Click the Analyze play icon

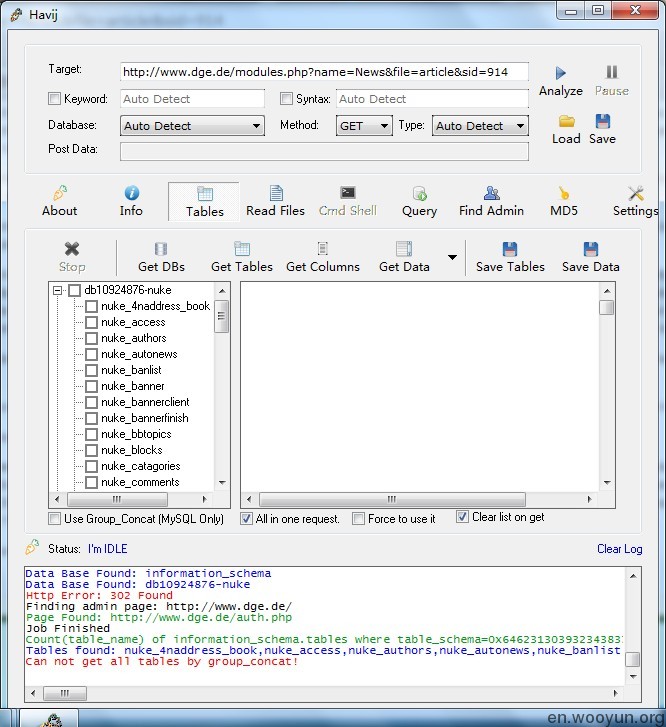(x=560, y=73)
